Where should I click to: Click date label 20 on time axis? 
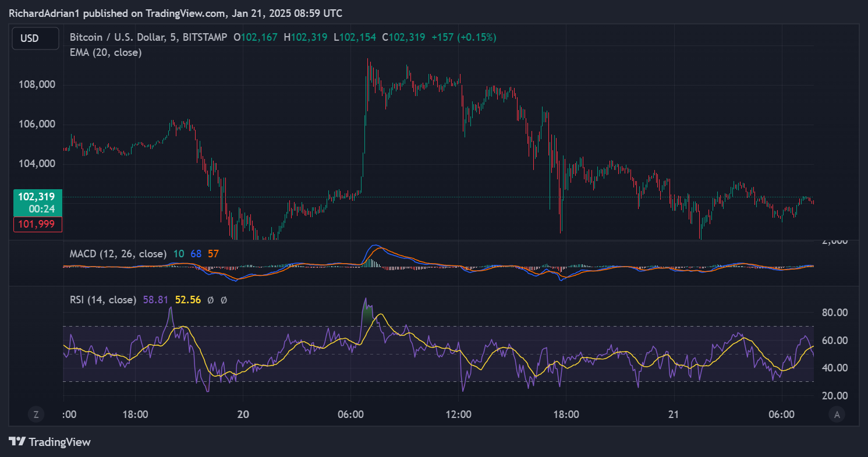click(x=243, y=415)
